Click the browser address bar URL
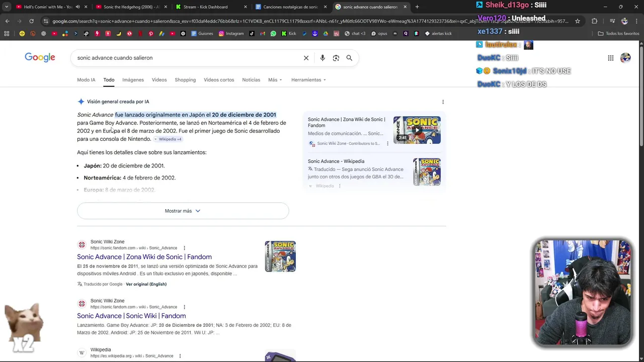The width and height of the screenshot is (644, 362). (x=309, y=21)
